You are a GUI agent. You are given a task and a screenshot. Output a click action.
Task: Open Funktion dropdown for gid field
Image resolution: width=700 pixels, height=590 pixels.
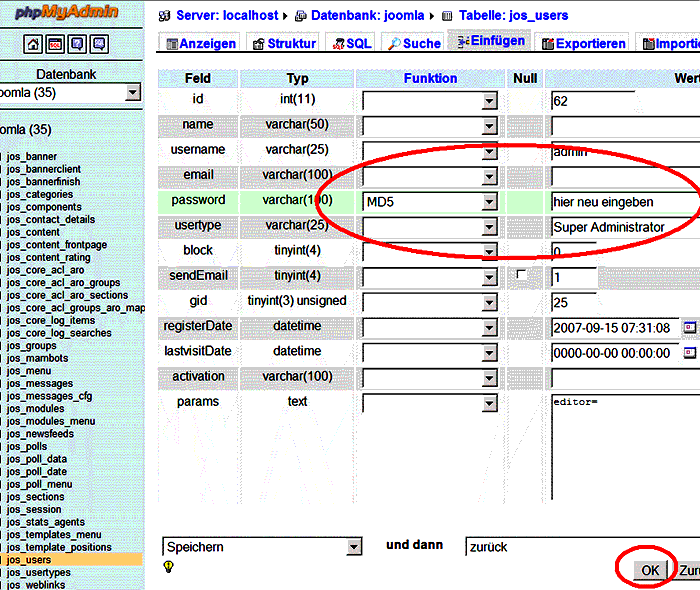(430, 303)
